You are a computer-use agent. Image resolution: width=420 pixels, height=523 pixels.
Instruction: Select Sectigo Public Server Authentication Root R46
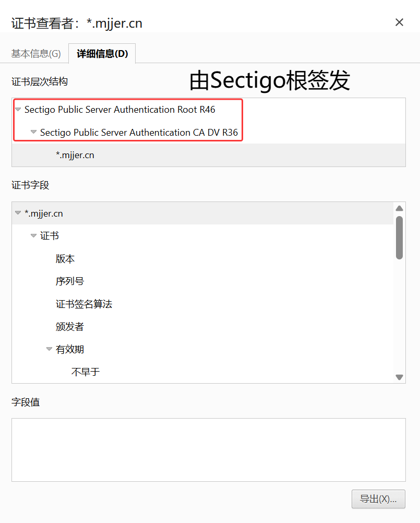pos(119,110)
